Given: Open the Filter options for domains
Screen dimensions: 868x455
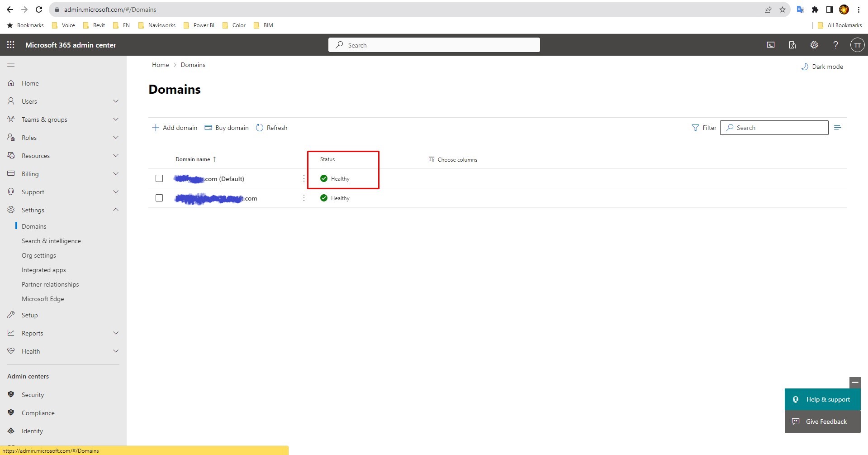Looking at the screenshot, I should tap(703, 128).
